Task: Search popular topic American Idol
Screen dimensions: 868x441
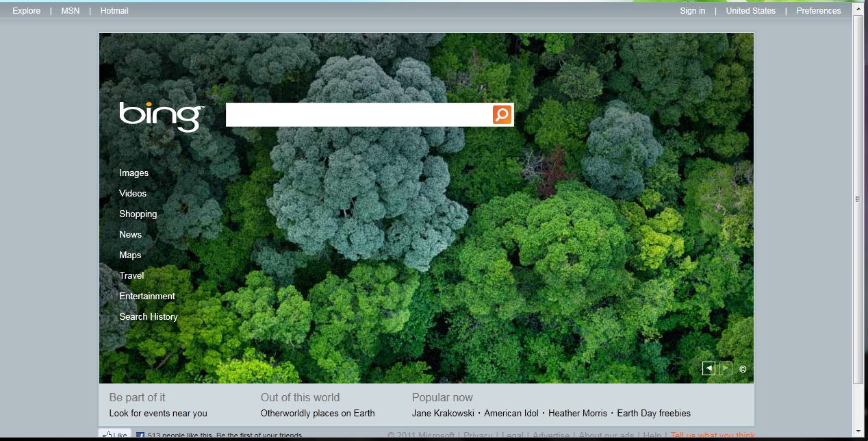Action: coord(511,414)
